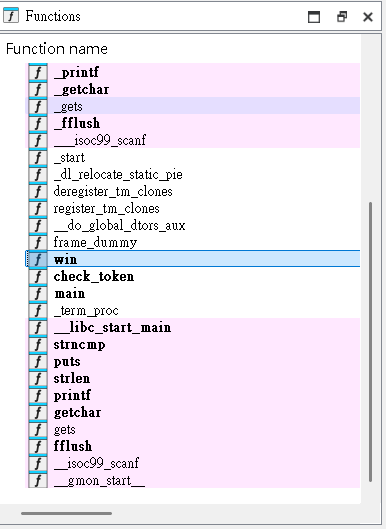Screen dimensions: 386x529
Task: Undock the Functions panel
Action: (x=342, y=17)
